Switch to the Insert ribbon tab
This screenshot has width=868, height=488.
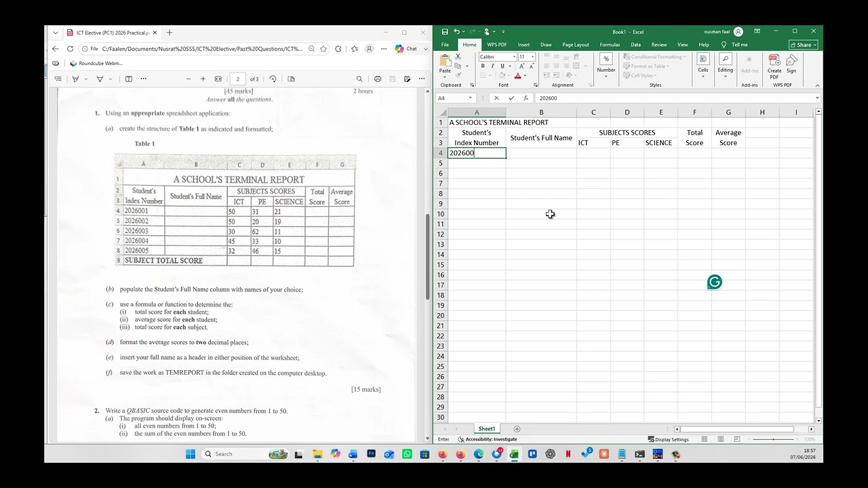tap(524, 45)
